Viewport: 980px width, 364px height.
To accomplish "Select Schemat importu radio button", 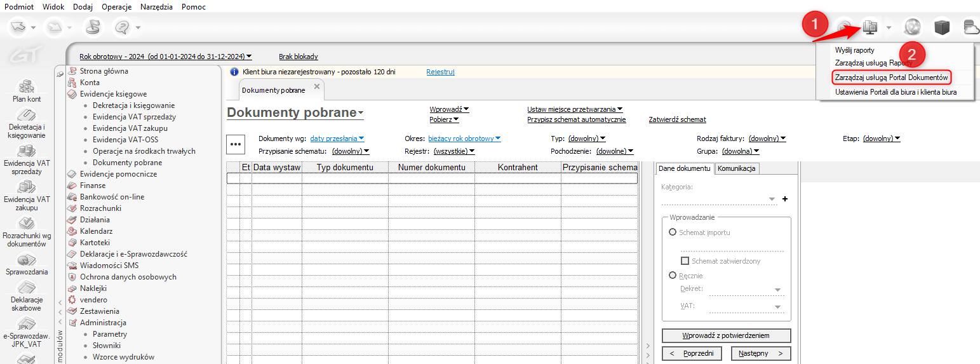I will [673, 233].
